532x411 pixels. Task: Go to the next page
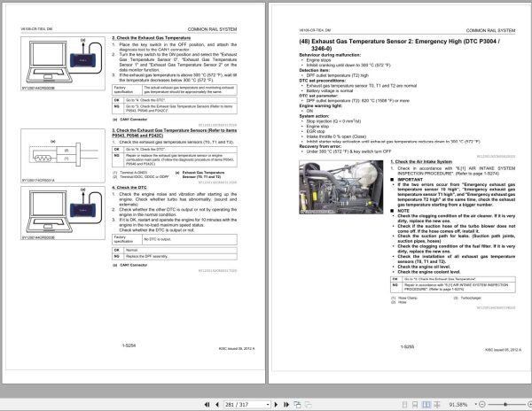click(276, 405)
